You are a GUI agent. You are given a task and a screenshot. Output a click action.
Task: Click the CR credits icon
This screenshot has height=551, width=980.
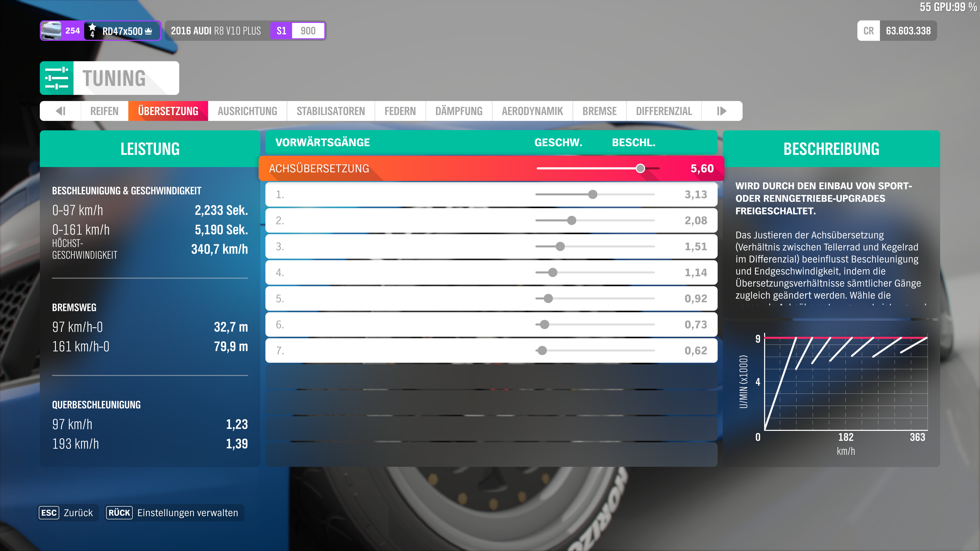[x=868, y=30]
